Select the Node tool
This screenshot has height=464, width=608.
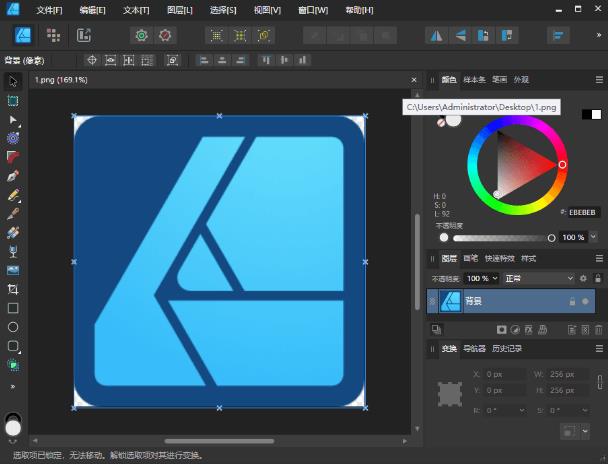(13, 119)
